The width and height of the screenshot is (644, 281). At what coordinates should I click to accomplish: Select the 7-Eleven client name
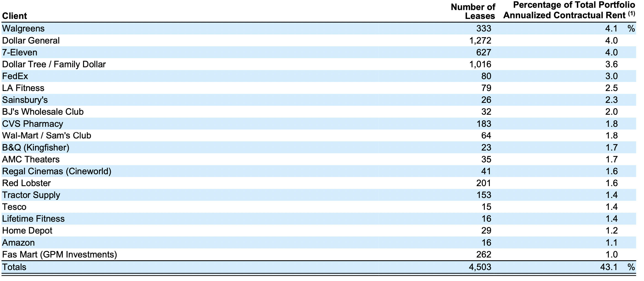point(19,52)
